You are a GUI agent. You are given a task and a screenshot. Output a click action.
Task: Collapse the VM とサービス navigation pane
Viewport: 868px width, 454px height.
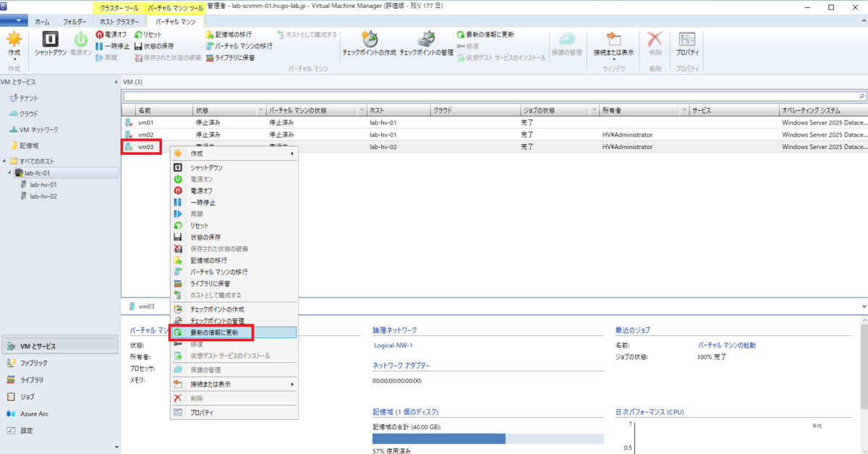tap(116, 82)
